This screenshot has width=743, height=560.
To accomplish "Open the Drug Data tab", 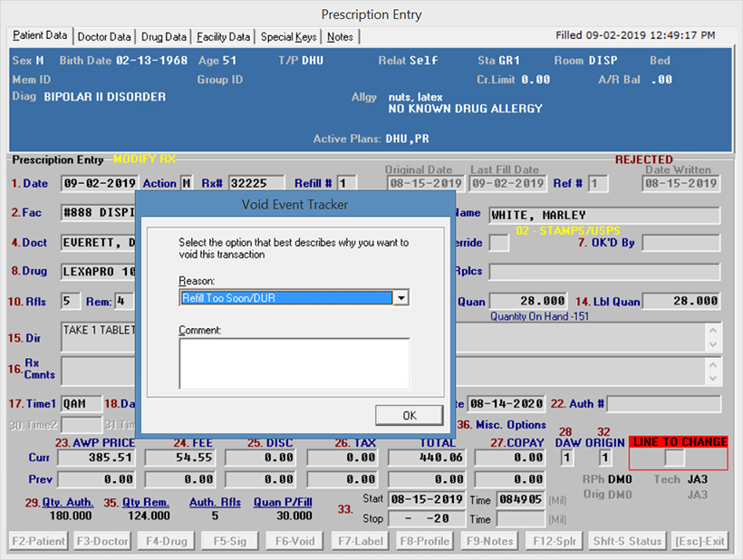I will tap(164, 37).
